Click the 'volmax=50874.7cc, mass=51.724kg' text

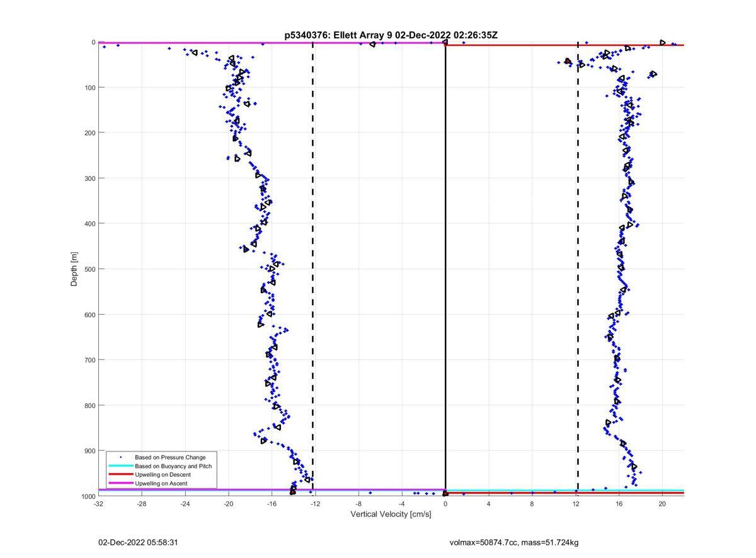[x=514, y=542]
